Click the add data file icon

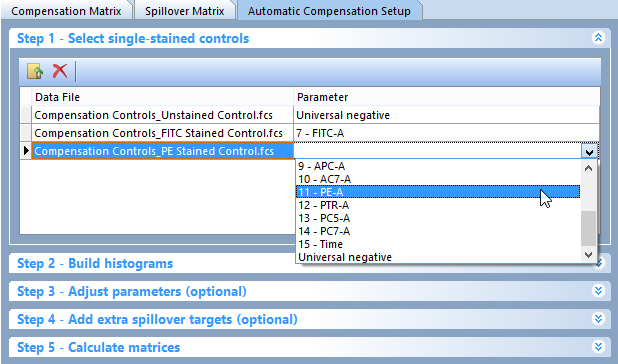(35, 72)
